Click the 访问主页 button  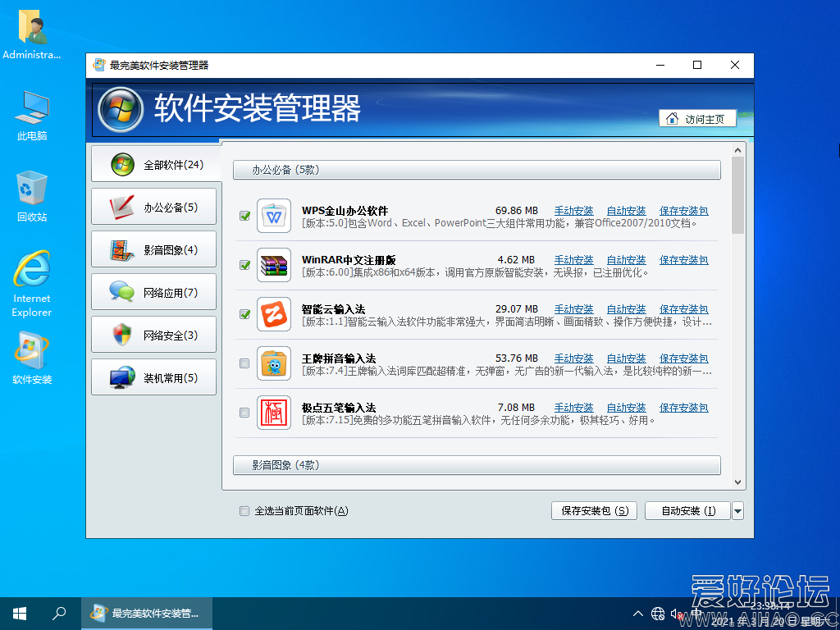tap(697, 119)
